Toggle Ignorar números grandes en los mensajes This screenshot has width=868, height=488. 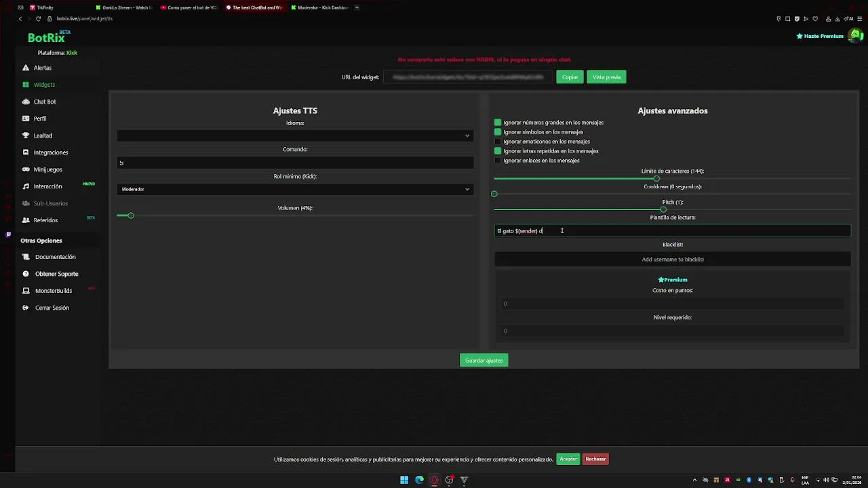(498, 123)
